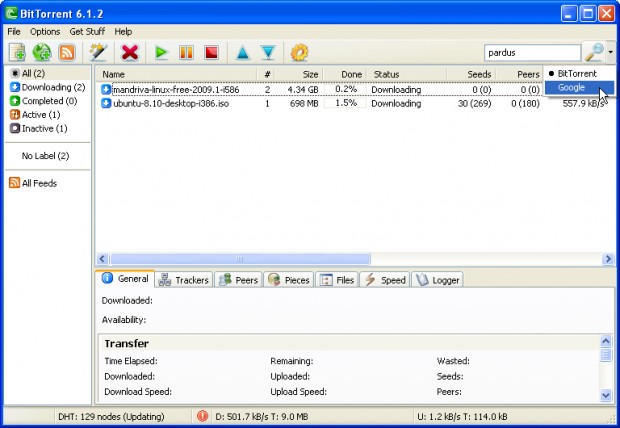620x428 pixels.
Task: Click down arrow of Transfer pane scrollbar
Action: (x=606, y=395)
